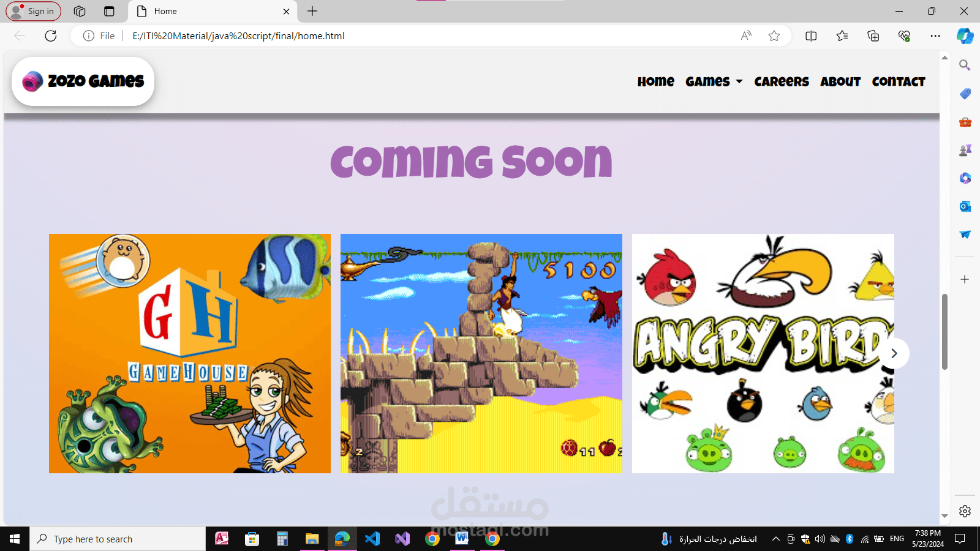Open Microsoft Access from taskbar
980x551 pixels.
point(222,539)
